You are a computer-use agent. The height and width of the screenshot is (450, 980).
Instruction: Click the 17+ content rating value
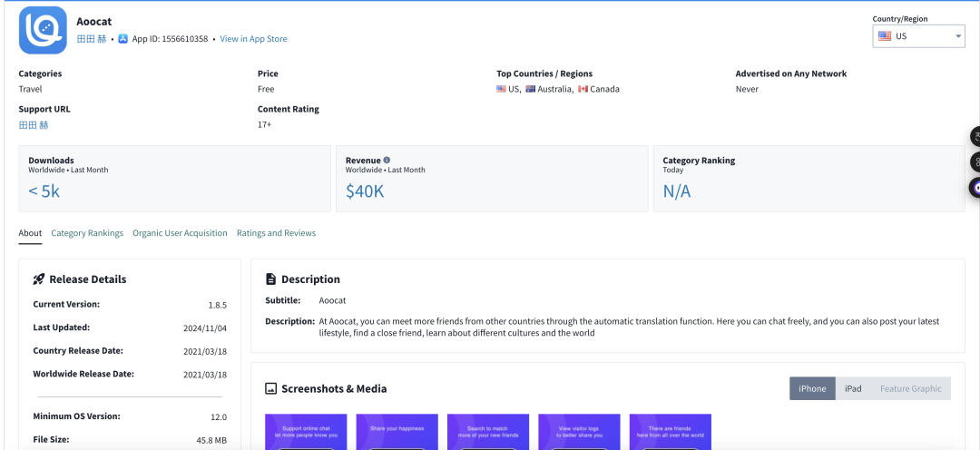(x=264, y=124)
